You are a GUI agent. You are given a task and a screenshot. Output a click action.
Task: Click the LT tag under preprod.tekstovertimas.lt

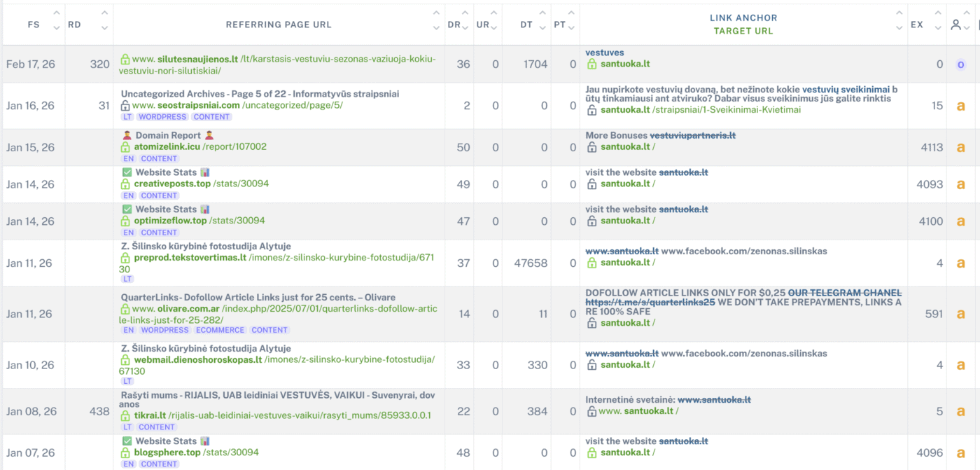[127, 279]
